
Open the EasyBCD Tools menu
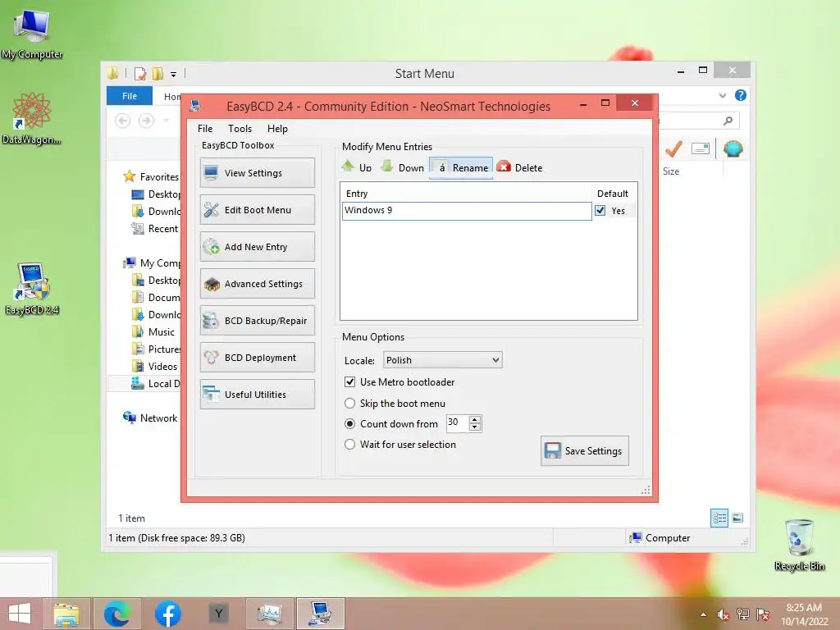240,129
